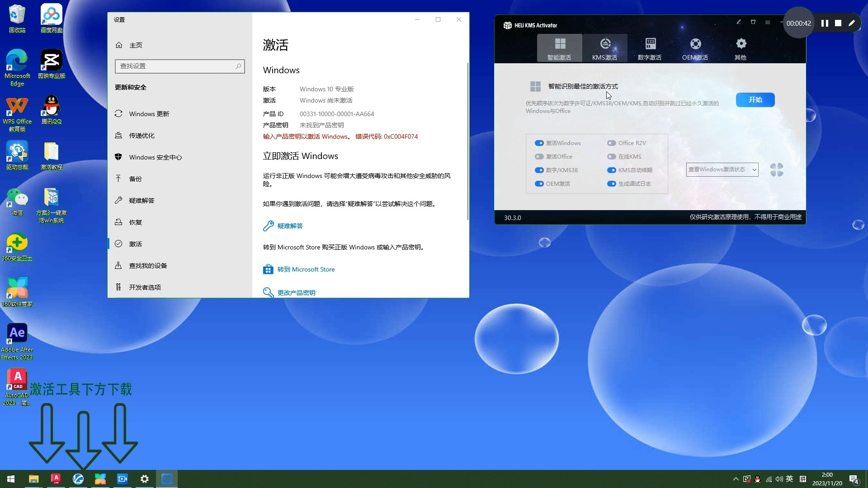Open the Recycle Bin desktop icon
The height and width of the screenshot is (488, 868).
(17, 18)
